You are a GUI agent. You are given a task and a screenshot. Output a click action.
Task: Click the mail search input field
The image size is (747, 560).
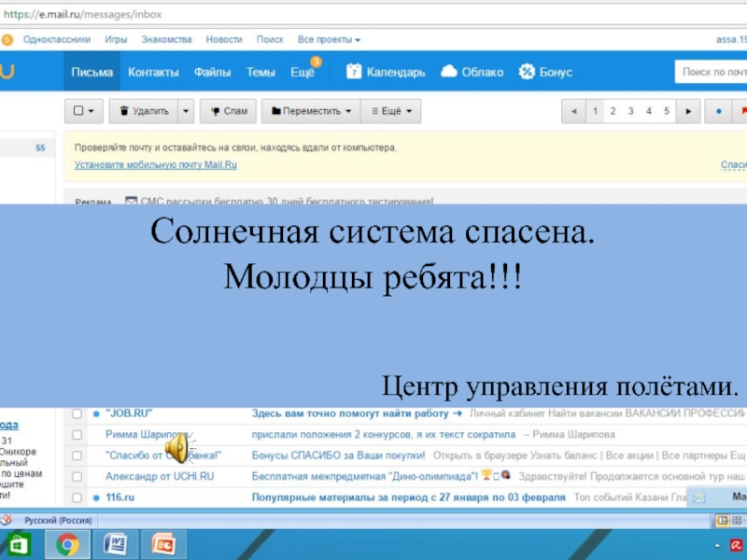712,72
